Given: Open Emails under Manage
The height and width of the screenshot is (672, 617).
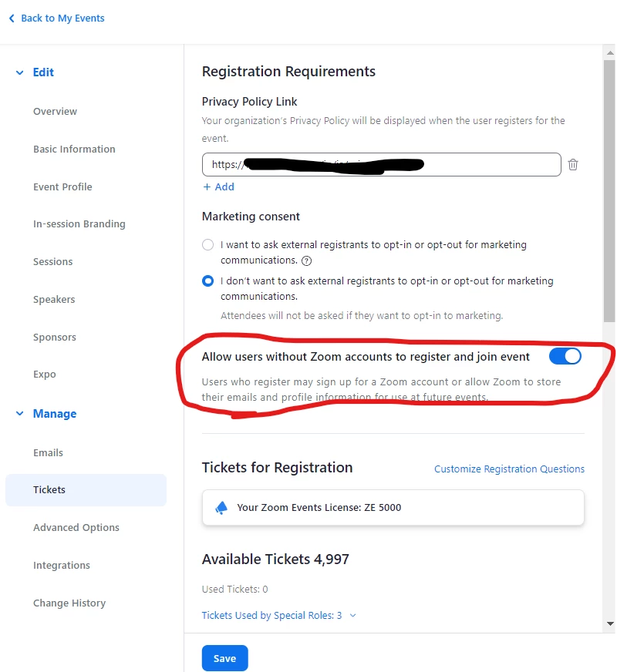Looking at the screenshot, I should 48,452.
